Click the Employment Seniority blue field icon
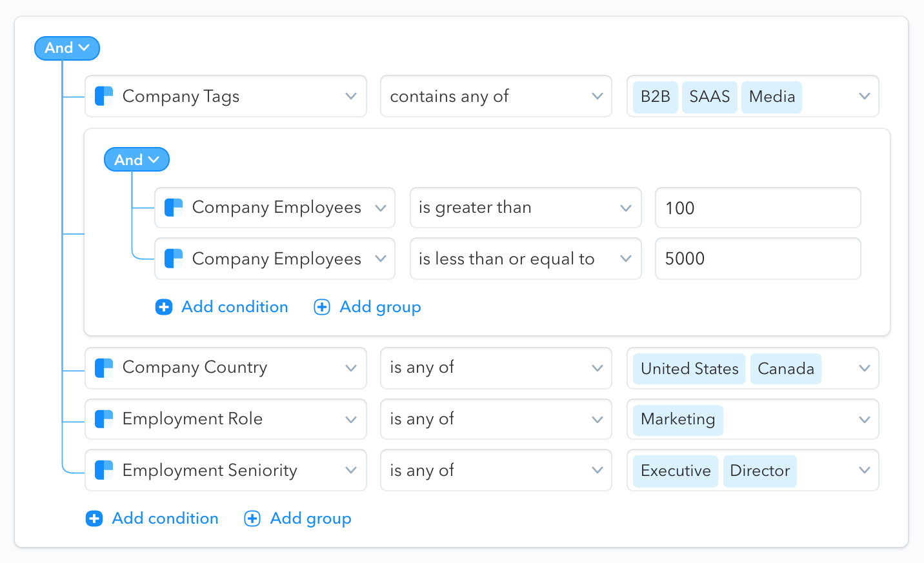 click(x=104, y=470)
